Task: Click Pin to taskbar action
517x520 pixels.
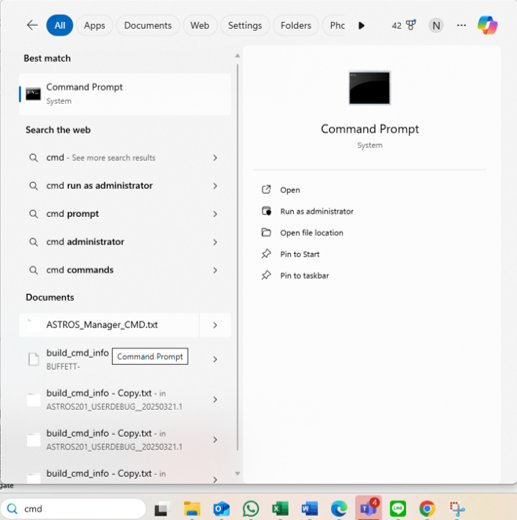Action: click(x=304, y=275)
